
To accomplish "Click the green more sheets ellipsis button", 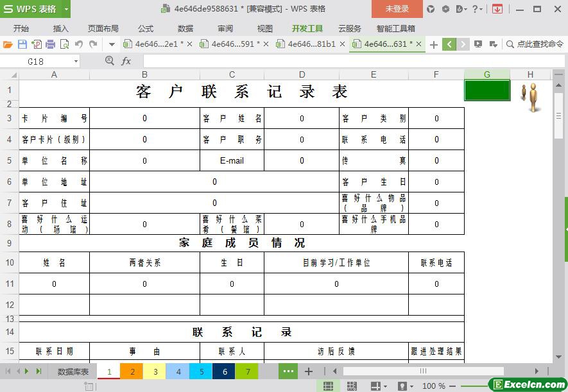I will (x=288, y=371).
